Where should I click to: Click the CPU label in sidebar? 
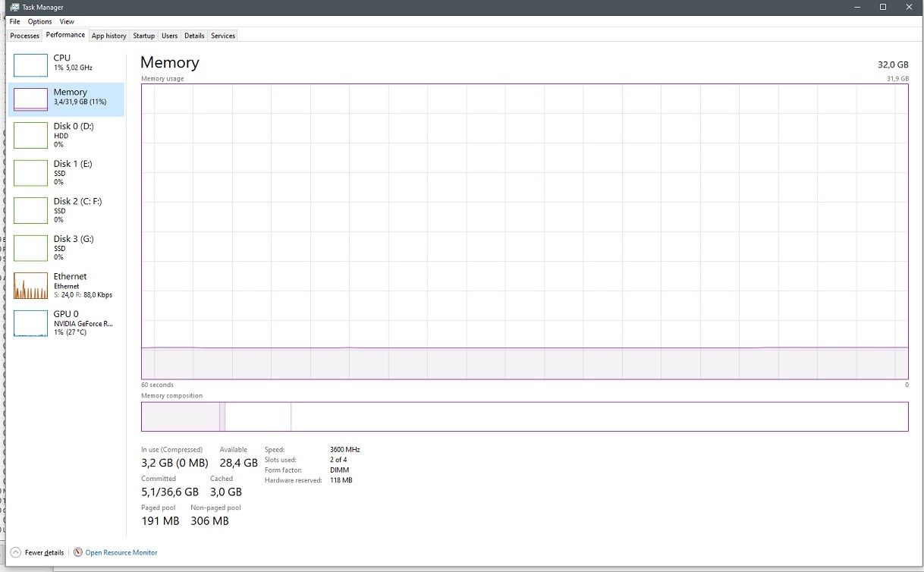tap(62, 58)
